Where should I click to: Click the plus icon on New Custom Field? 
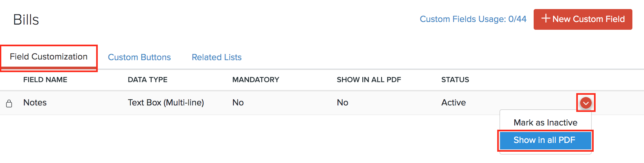pyautogui.click(x=546, y=18)
